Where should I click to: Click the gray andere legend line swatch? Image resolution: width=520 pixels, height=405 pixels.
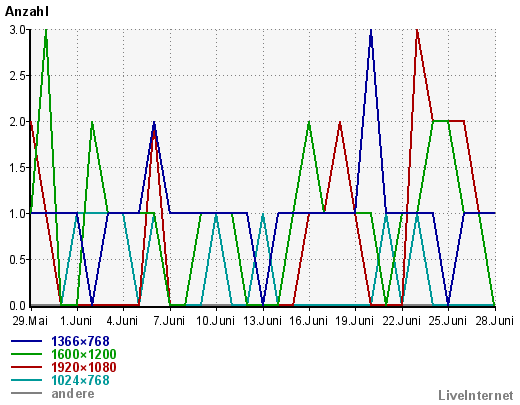pyautogui.click(x=26, y=393)
